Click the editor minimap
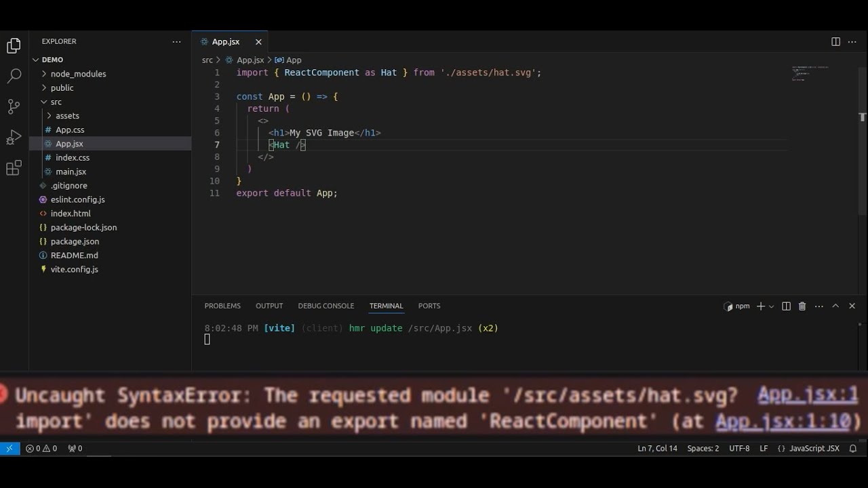The width and height of the screenshot is (868, 488). point(810,73)
